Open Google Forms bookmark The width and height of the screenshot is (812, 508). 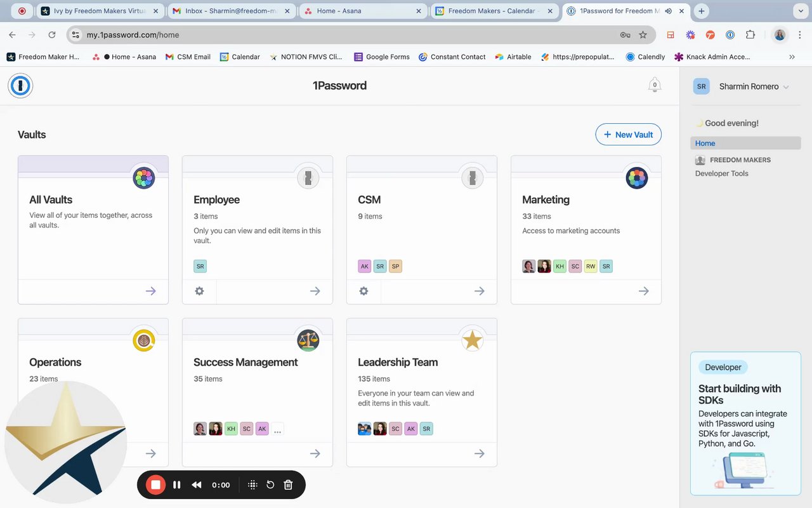tap(382, 57)
